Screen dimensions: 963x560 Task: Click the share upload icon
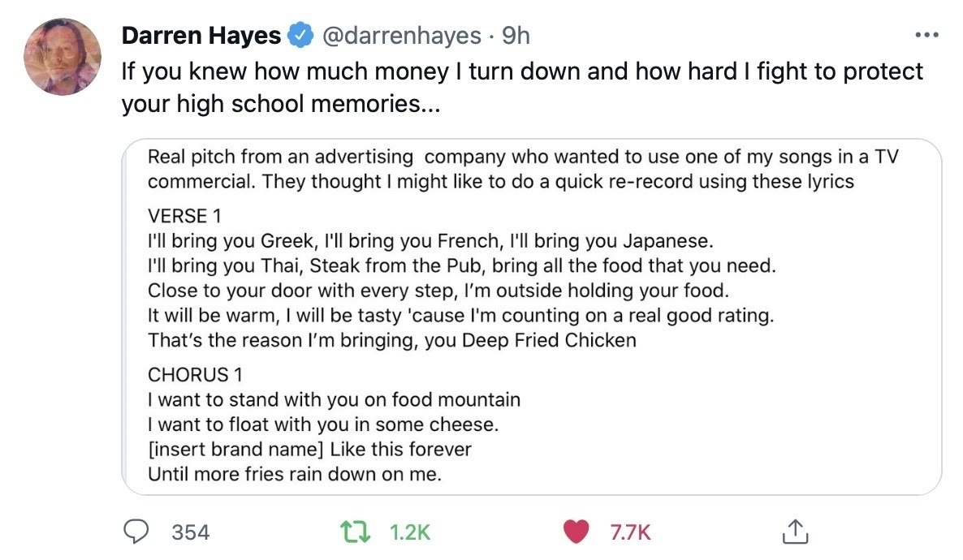(791, 531)
